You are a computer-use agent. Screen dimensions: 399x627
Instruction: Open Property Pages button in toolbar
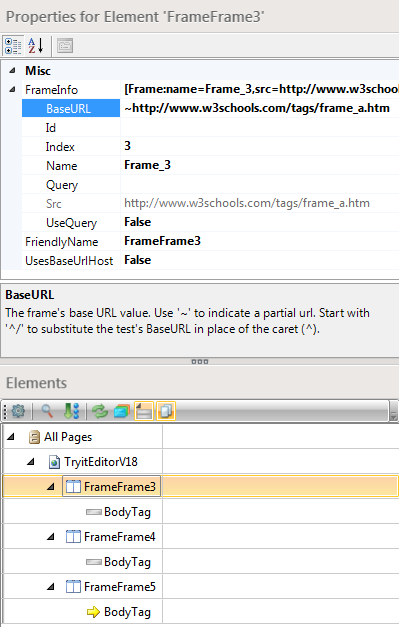(x=65, y=46)
